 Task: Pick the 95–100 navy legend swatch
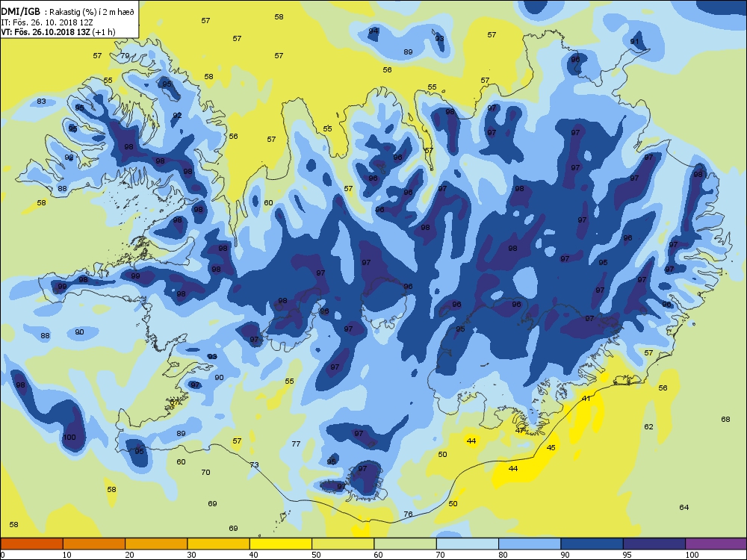654,544
